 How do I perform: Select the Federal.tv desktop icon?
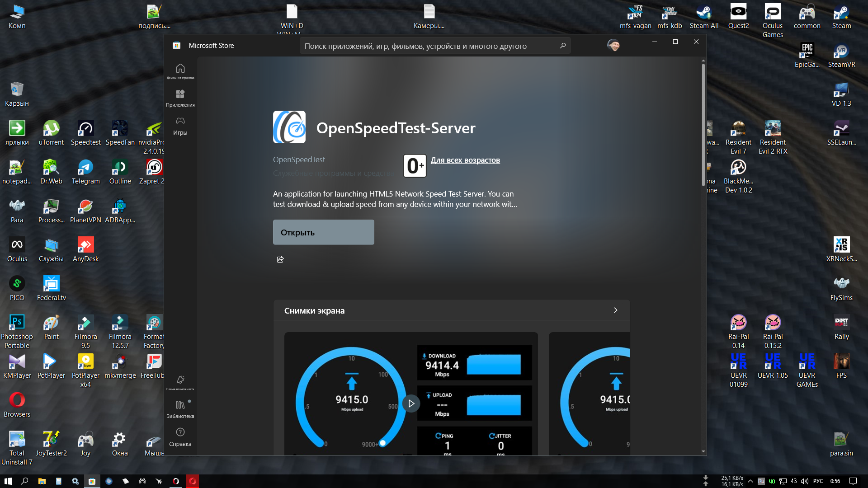pyautogui.click(x=51, y=289)
